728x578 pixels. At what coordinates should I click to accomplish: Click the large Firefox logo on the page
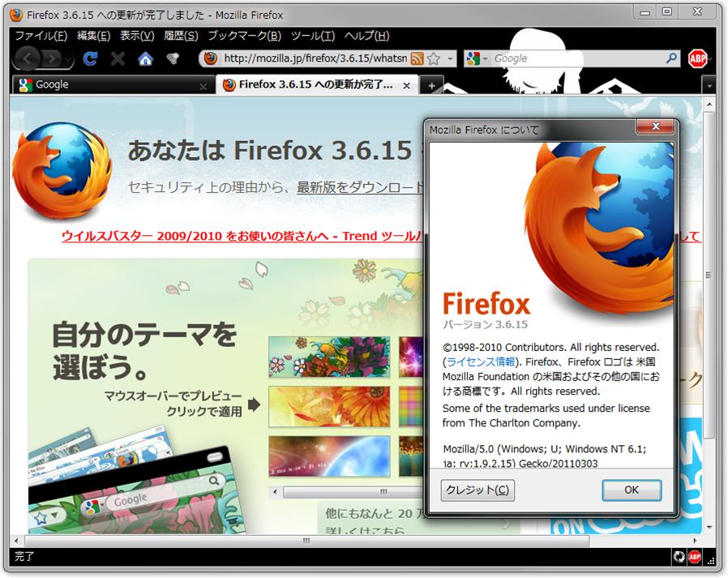tap(62, 170)
